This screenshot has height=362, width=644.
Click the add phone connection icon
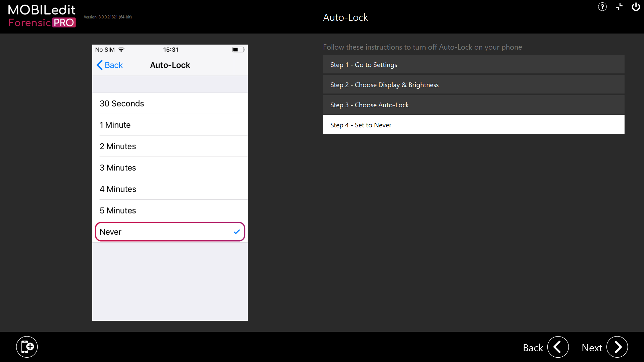(27, 347)
